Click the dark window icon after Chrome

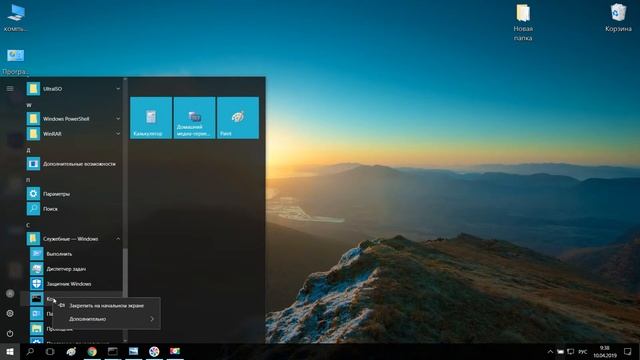[113, 351]
